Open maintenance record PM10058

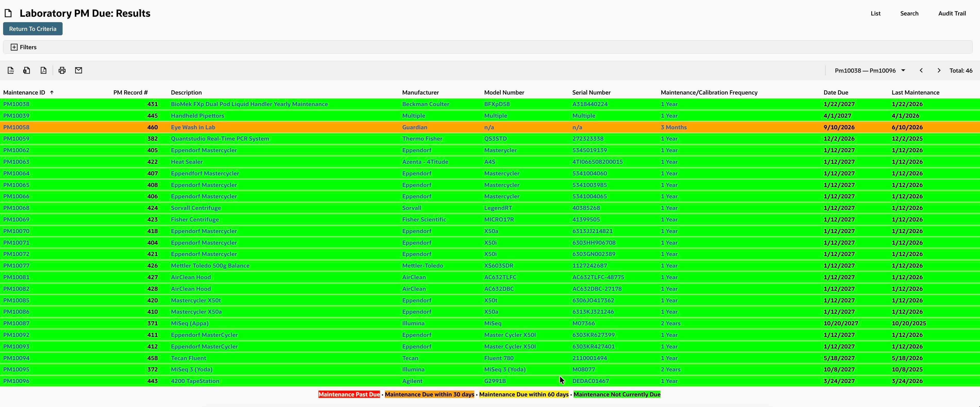click(x=16, y=127)
